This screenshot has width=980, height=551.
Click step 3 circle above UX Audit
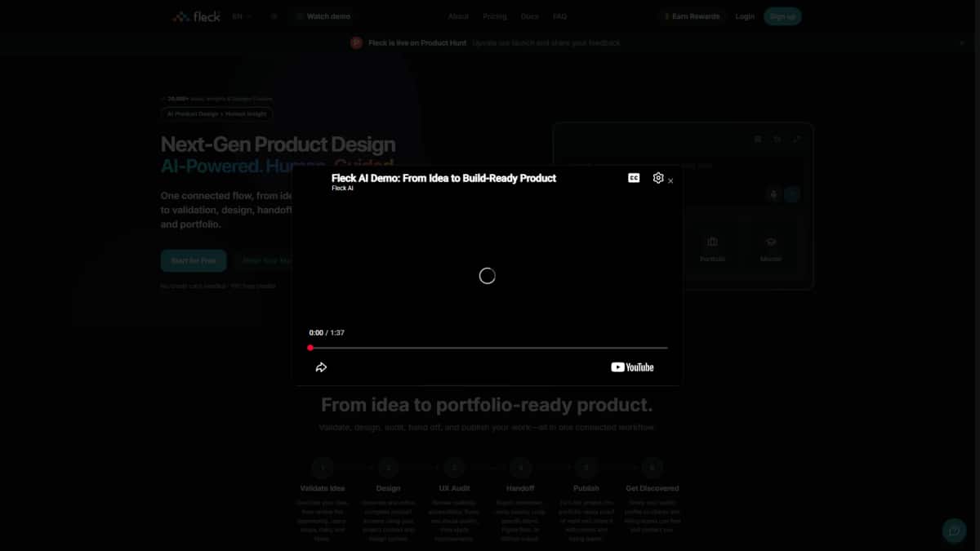pos(454,468)
